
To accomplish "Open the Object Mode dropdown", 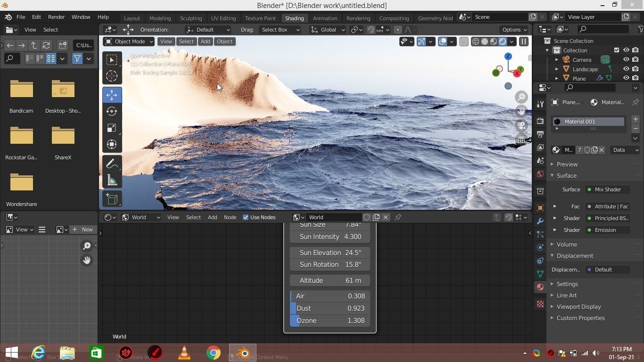I will click(x=129, y=41).
